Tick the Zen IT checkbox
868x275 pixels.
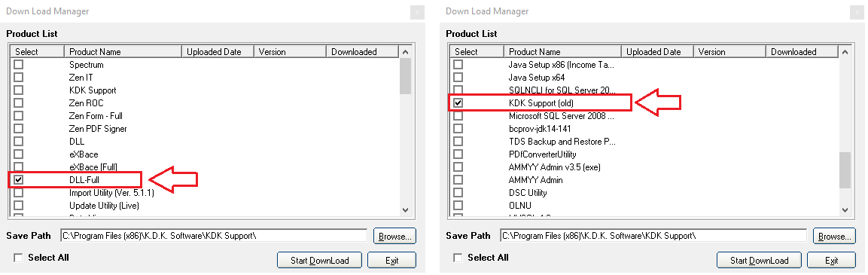tap(19, 78)
